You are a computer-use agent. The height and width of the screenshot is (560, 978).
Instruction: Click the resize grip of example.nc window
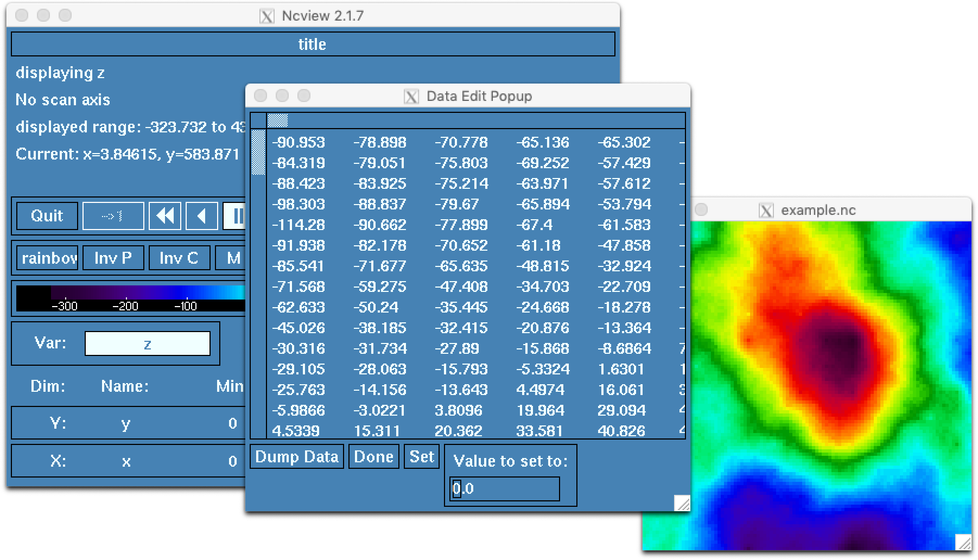pos(964,542)
